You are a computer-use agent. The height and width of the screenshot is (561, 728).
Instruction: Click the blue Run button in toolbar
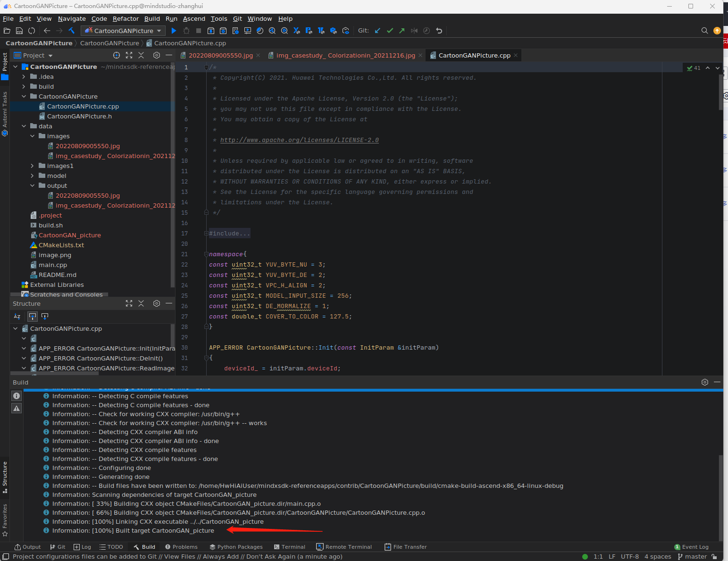(174, 31)
